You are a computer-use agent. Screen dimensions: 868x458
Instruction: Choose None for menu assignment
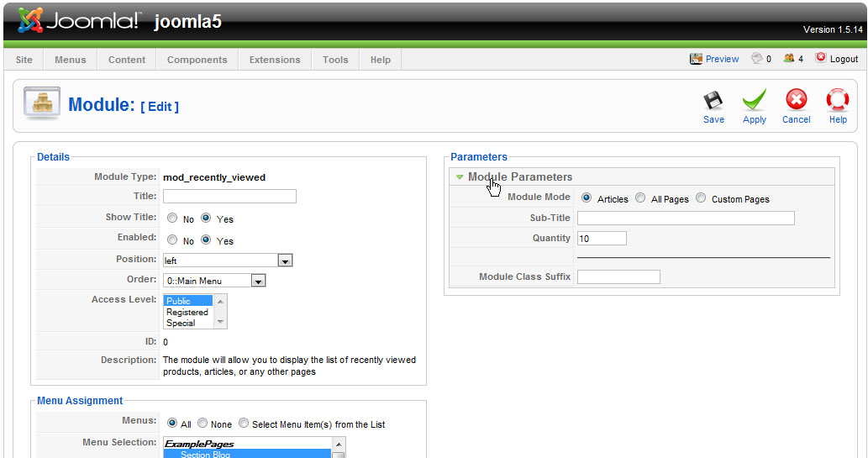click(x=203, y=423)
